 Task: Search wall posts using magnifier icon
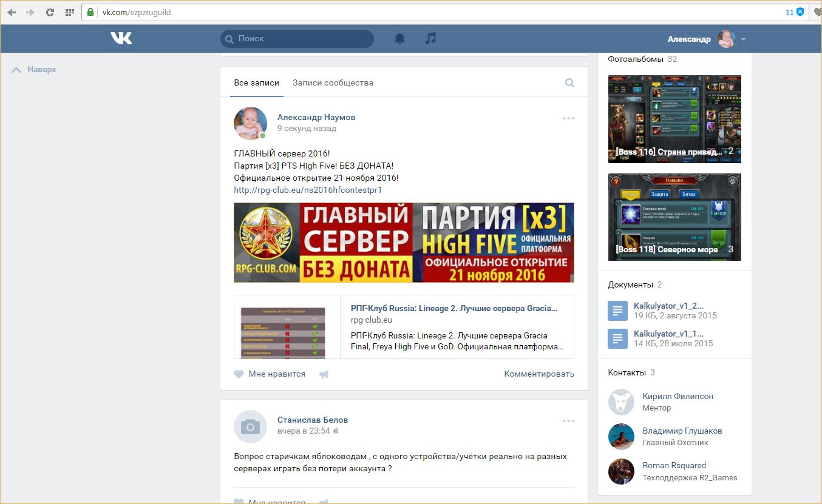coord(569,83)
